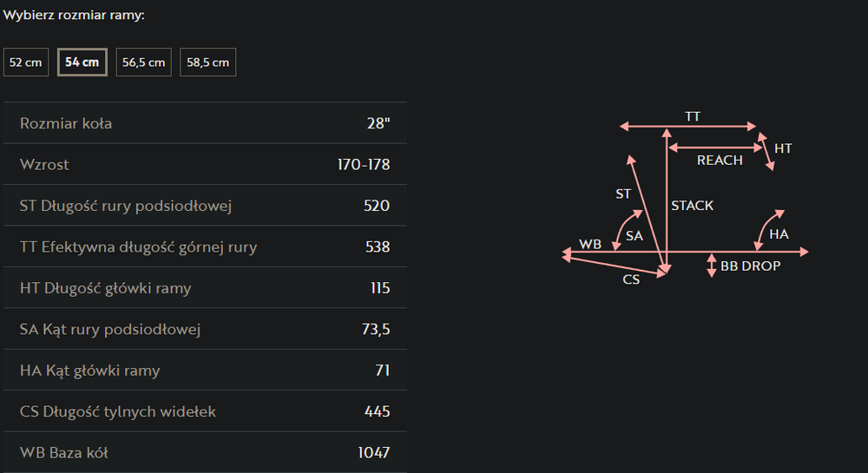
Task: Select the ST Długość rury podsiodłowej row
Action: (x=205, y=206)
